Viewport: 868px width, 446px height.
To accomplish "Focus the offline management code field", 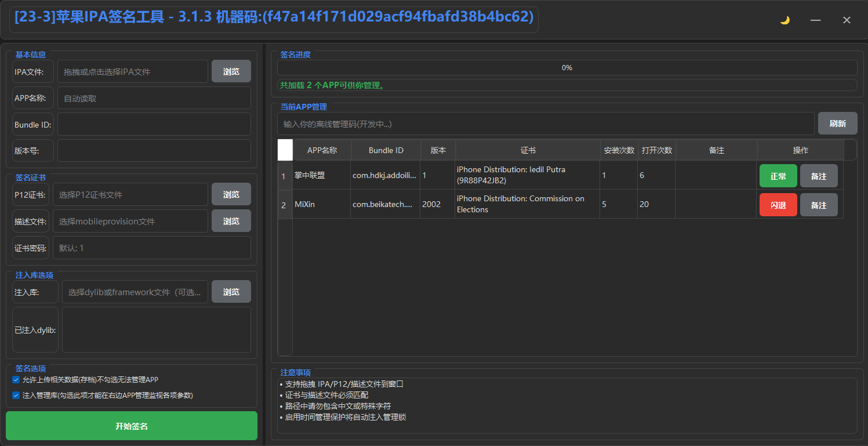I will tap(545, 124).
